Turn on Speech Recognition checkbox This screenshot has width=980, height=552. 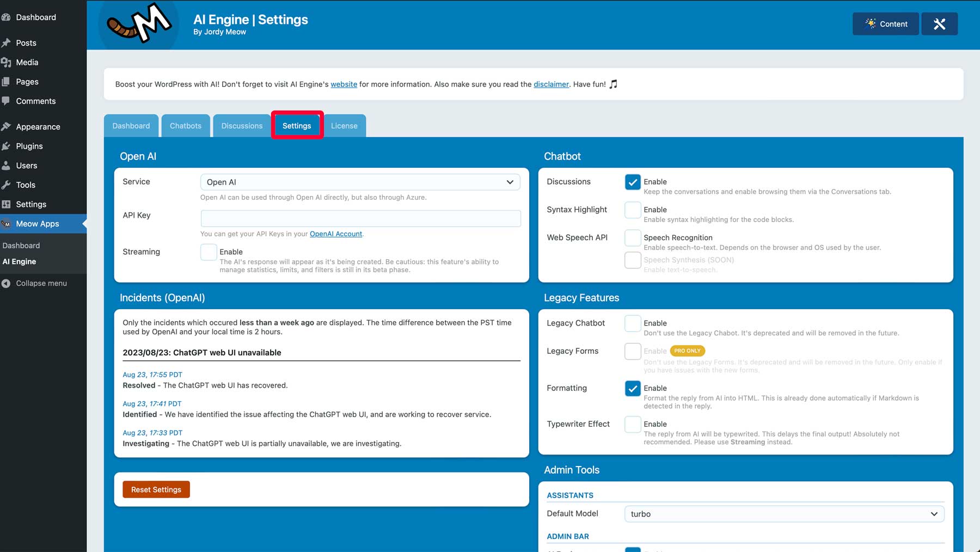633,238
